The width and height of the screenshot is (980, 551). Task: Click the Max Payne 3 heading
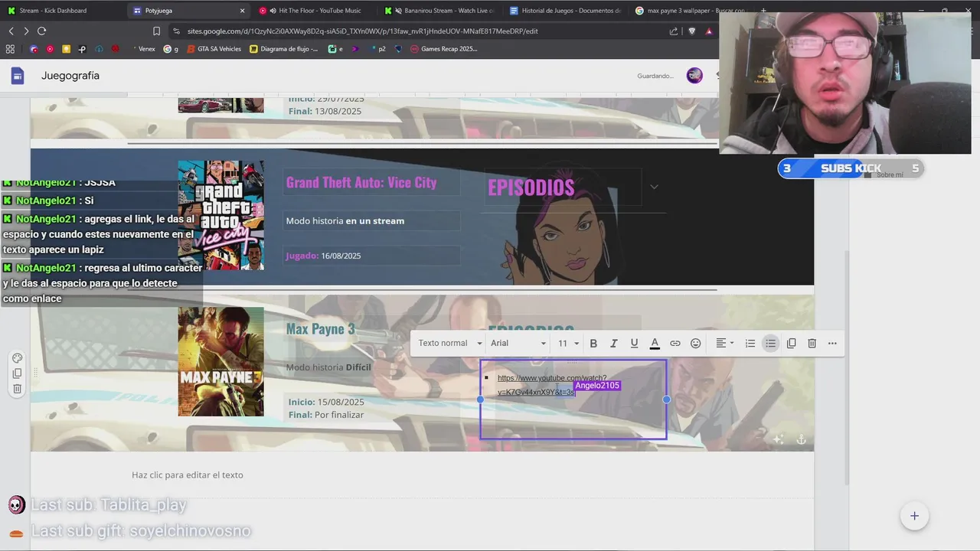320,329
